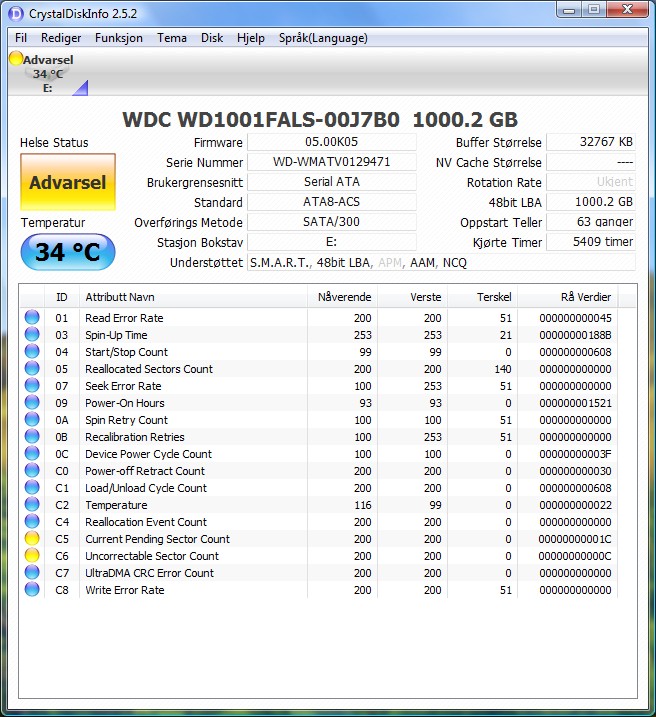Select the Uncorrectable Sector Count name
Viewport: 656px width, 717px height.
coord(152,556)
